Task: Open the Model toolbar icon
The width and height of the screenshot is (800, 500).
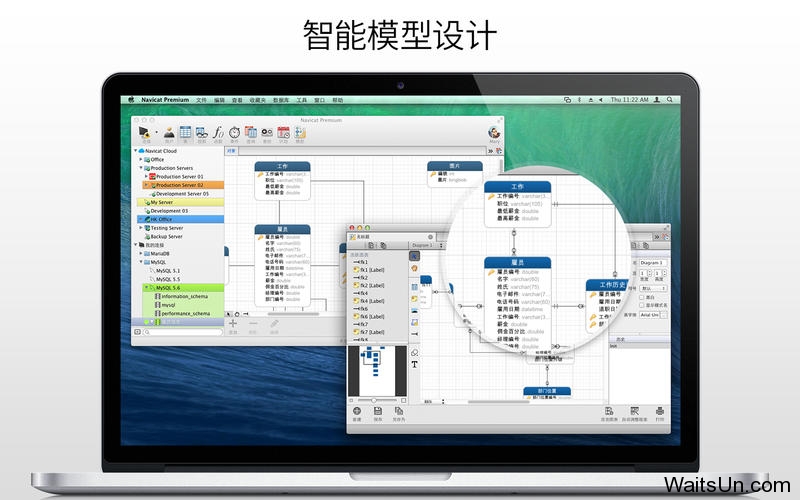Action: coord(299,133)
